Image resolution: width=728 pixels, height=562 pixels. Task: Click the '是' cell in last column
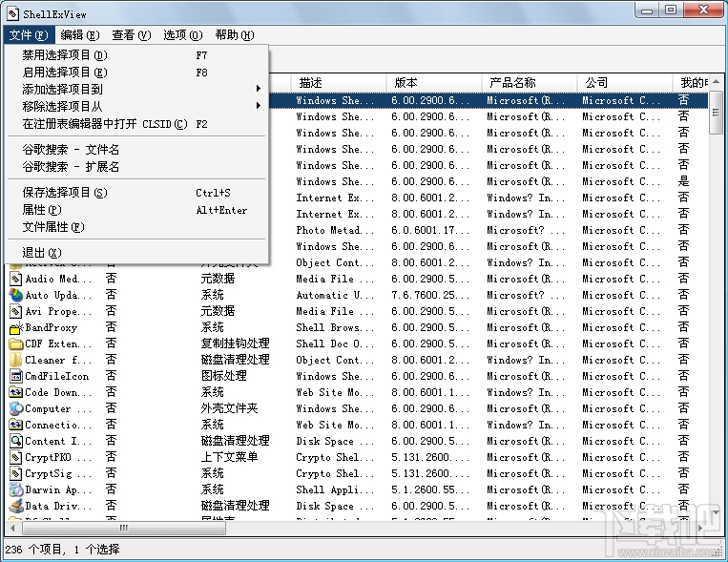(683, 181)
